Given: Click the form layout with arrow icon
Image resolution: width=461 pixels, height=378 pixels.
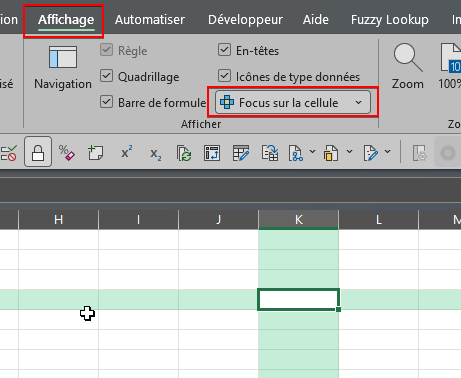Looking at the screenshot, I should 212,153.
